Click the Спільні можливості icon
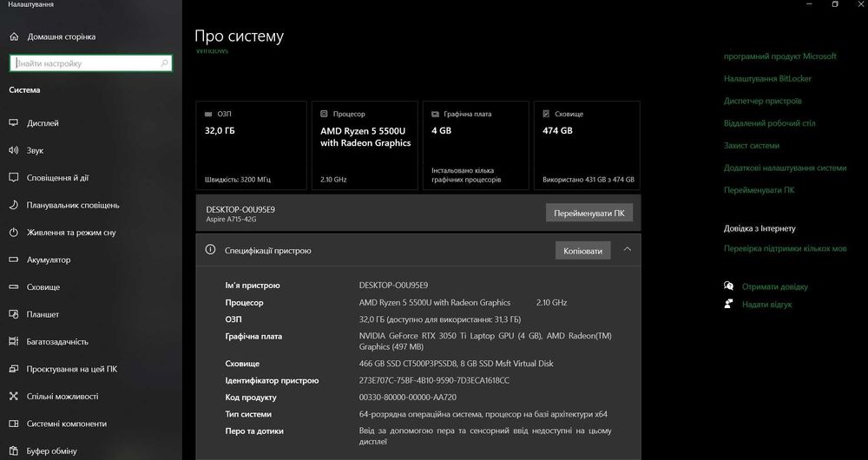868x460 pixels. pos(14,397)
